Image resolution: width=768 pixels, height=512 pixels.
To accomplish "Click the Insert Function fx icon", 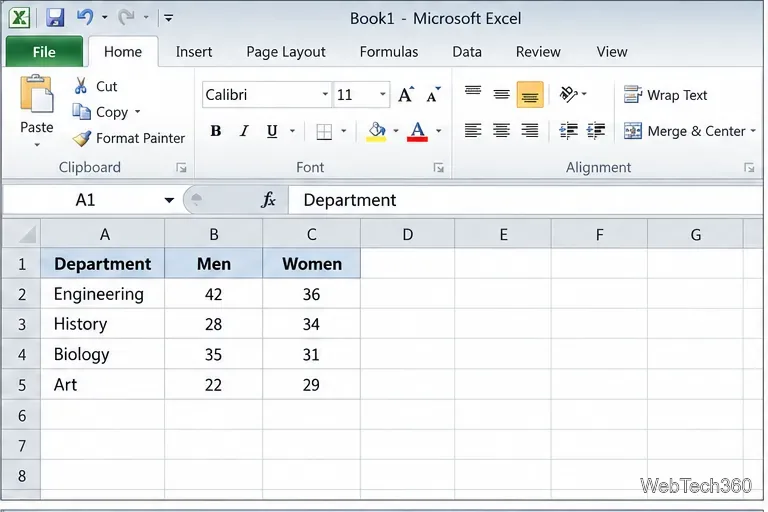I will [268, 199].
